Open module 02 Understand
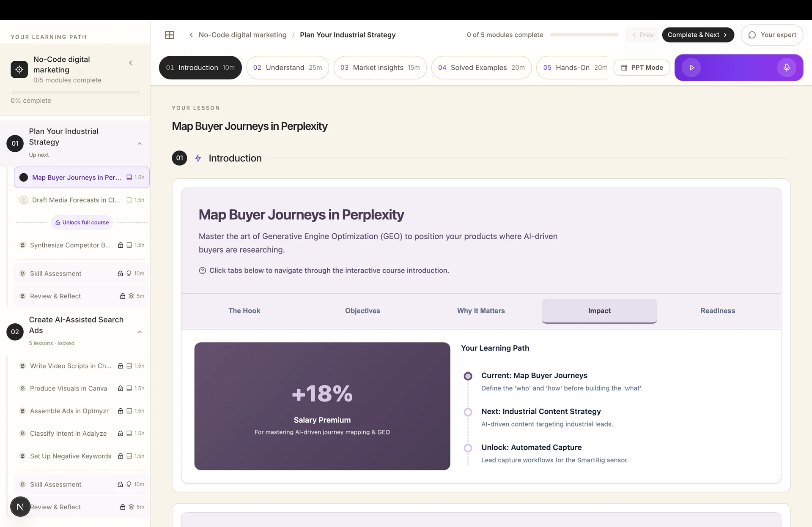The image size is (812, 527). pyautogui.click(x=288, y=68)
